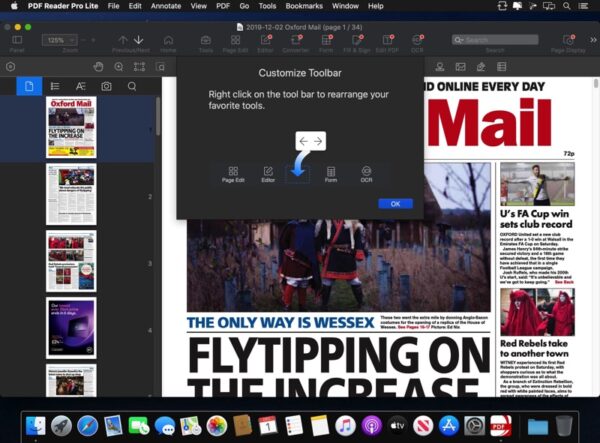Zoom out with the minus button
The height and width of the screenshot is (443, 600).
coord(83,40)
